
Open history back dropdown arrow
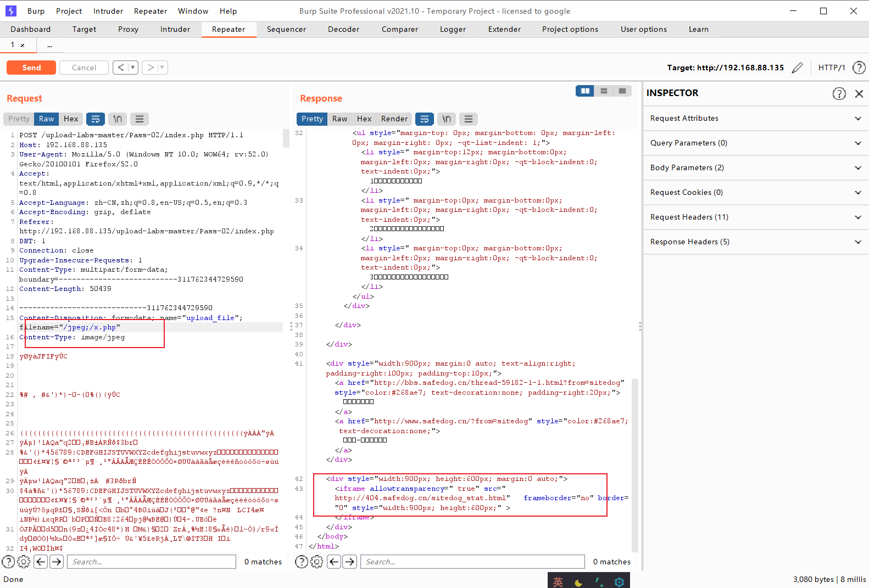(132, 68)
